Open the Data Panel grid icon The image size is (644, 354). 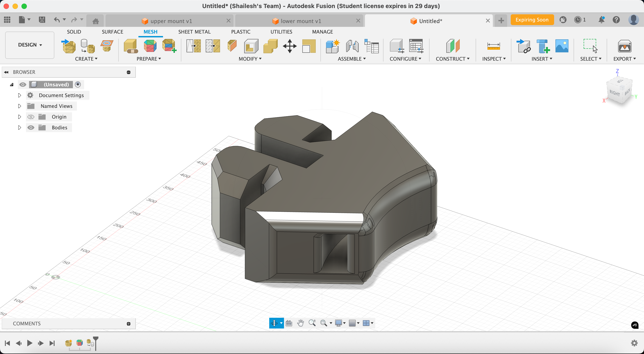[7, 20]
